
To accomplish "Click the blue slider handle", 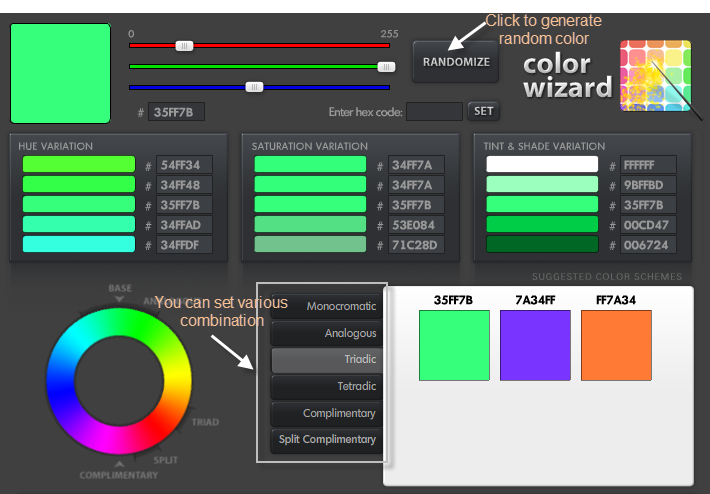I will [x=254, y=87].
